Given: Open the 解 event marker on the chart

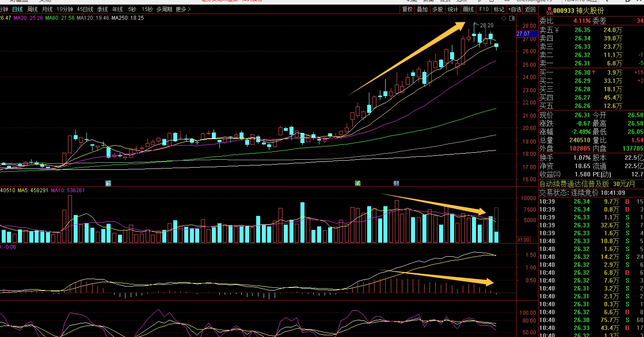Looking at the screenshot, I should [108, 183].
